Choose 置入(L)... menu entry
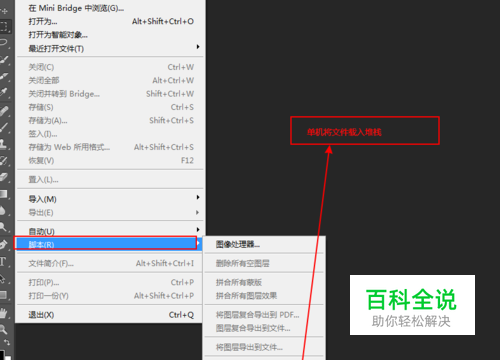Image resolution: width=500 pixels, height=360 pixels. click(x=109, y=180)
